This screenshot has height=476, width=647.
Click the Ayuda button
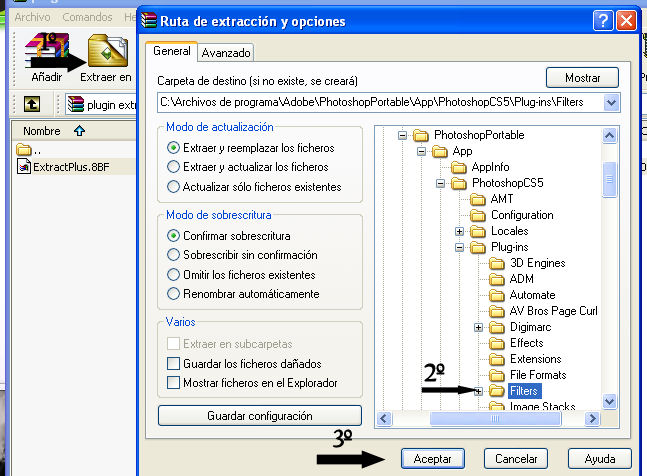600,459
